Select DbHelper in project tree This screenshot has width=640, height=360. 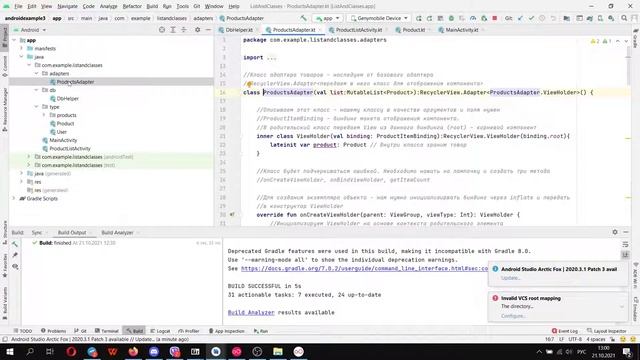point(67,98)
